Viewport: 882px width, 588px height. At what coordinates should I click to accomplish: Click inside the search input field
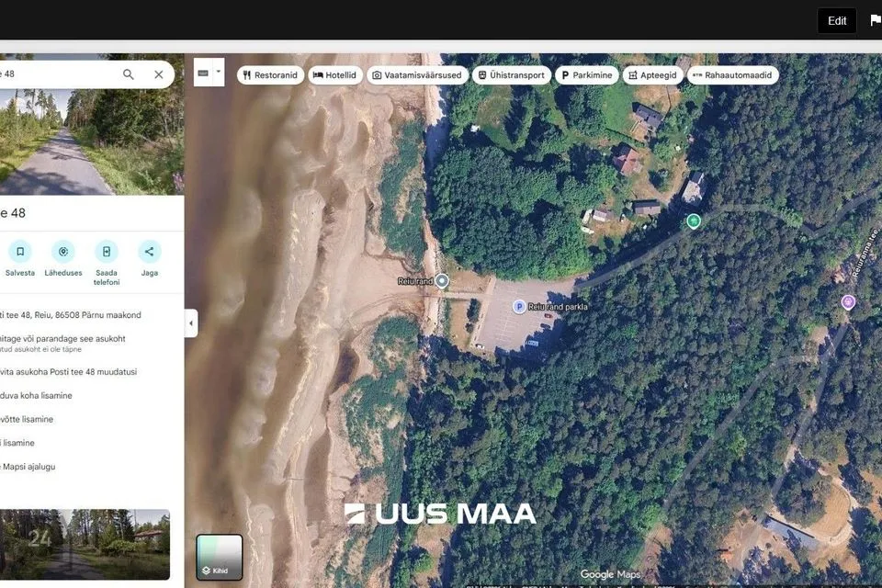click(x=56, y=74)
